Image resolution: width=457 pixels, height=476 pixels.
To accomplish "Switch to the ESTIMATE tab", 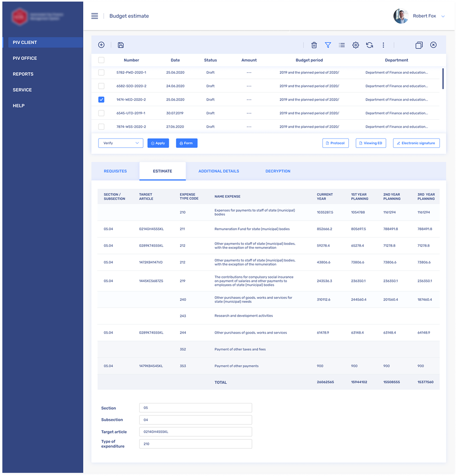I will pyautogui.click(x=163, y=171).
